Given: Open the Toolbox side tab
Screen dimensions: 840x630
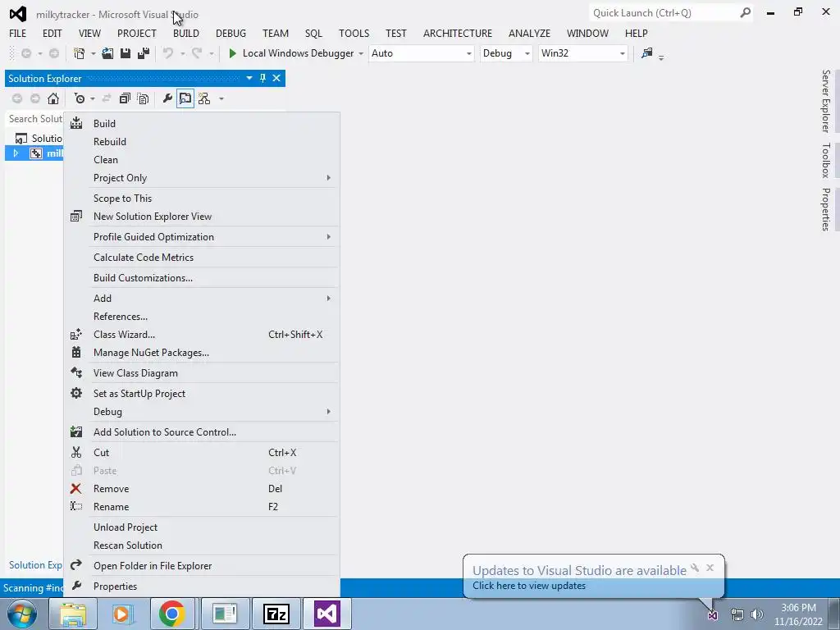Looking at the screenshot, I should [x=825, y=160].
